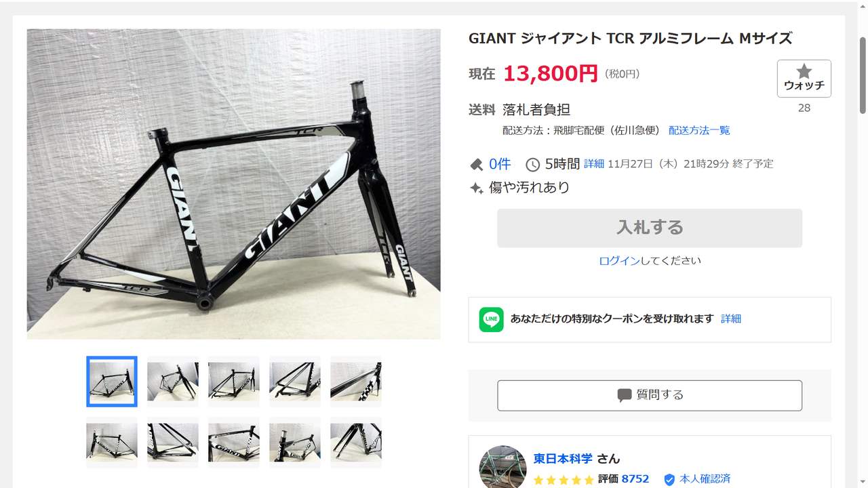Add item to watchlist with star icon
The width and height of the screenshot is (868, 488).
tap(804, 79)
